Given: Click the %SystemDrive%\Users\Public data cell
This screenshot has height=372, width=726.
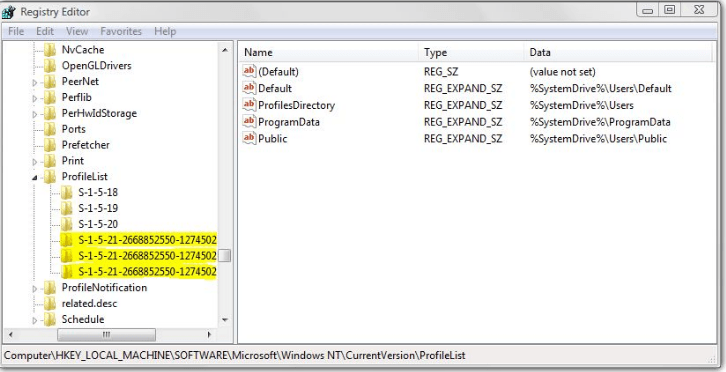Looking at the screenshot, I should coord(598,139).
